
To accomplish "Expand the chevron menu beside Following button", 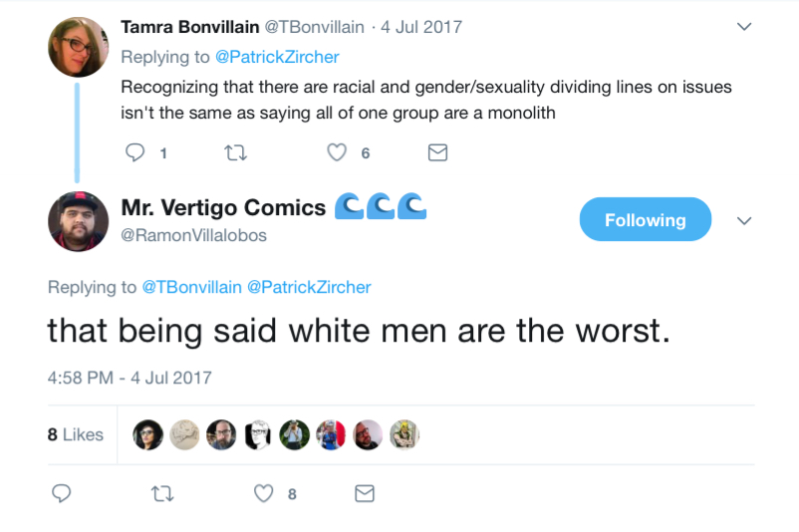I will (x=744, y=220).
